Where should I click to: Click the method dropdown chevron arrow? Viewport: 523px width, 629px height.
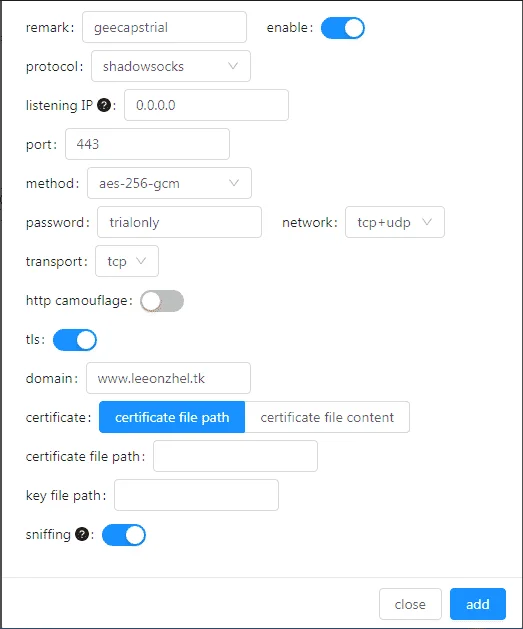234,183
